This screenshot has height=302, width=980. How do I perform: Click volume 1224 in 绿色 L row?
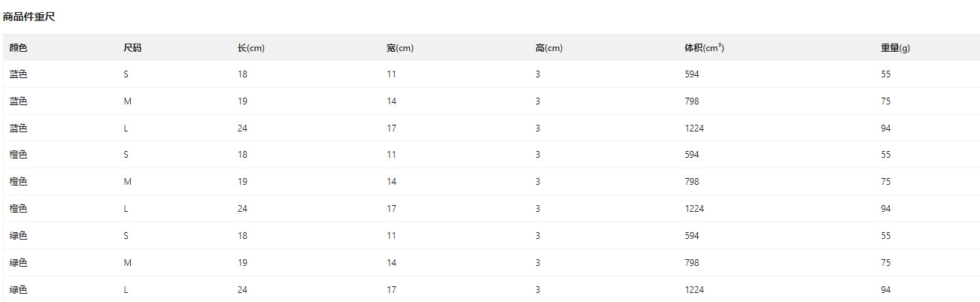point(694,290)
